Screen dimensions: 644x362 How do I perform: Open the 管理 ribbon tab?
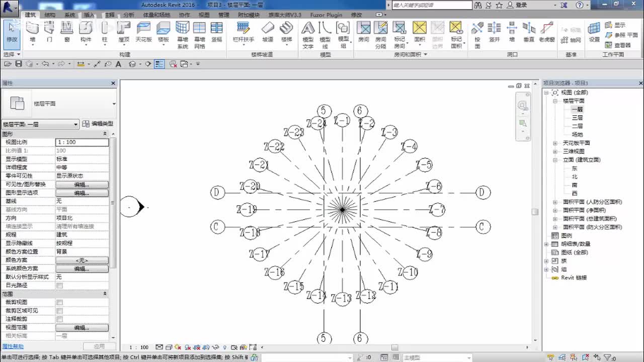pos(223,15)
